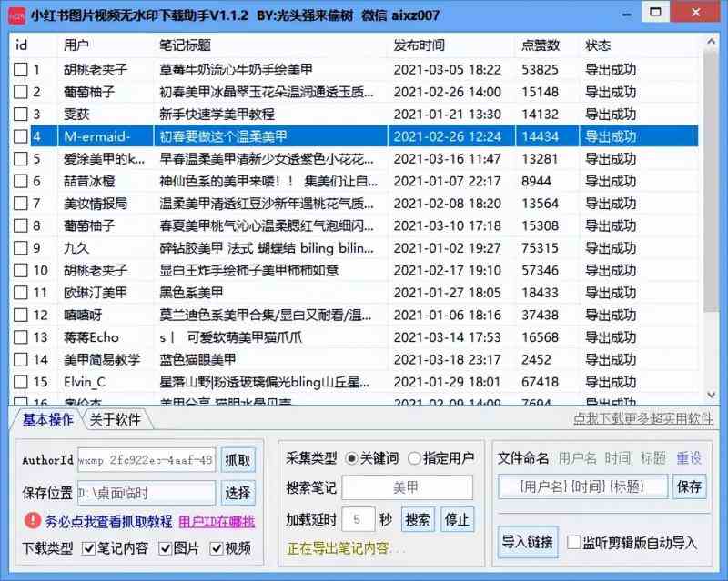The image size is (728, 581).
Task: Enable 监听剪辑版自动导入 checkbox
Action: [574, 542]
